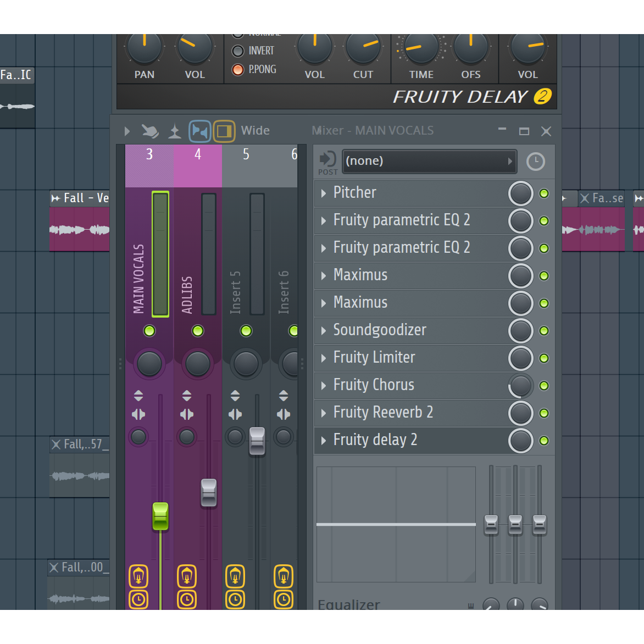Swap left and right channels on Insert 5
This screenshot has width=644, height=644.
pos(235,414)
